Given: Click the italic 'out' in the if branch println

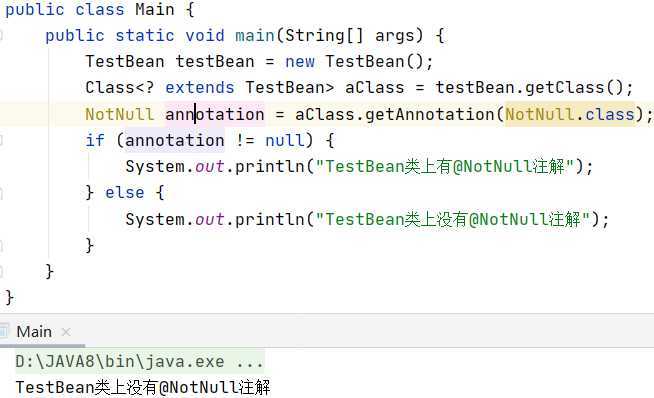Looking at the screenshot, I should coord(210,166).
